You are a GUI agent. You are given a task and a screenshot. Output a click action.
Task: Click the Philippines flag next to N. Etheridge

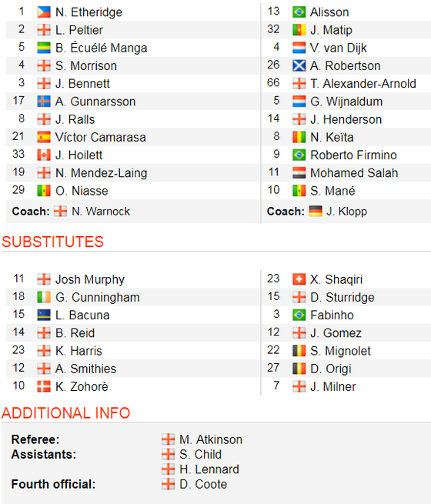click(44, 12)
